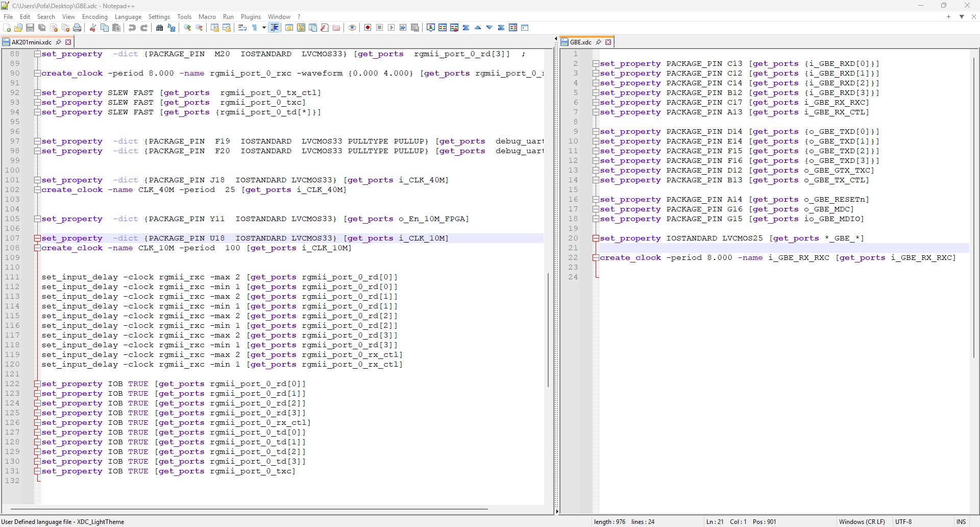The image size is (980, 527).
Task: Click the Zoom In magnifier icon
Action: (x=187, y=28)
